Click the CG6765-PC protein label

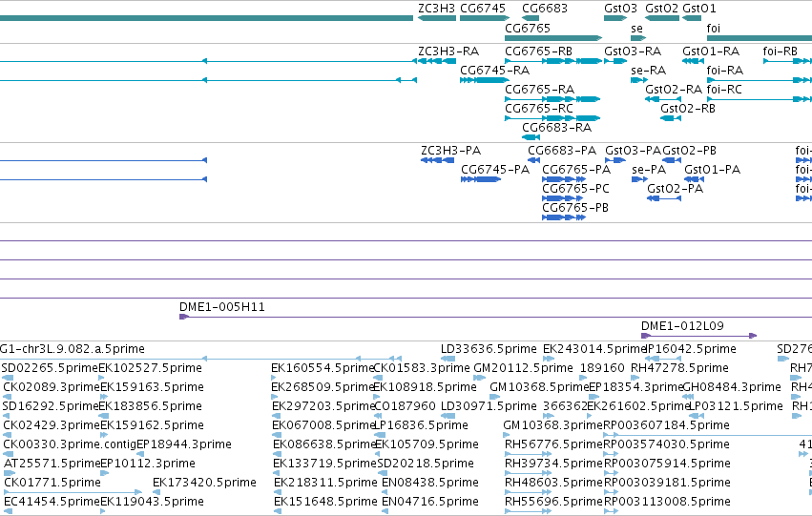tap(576, 189)
